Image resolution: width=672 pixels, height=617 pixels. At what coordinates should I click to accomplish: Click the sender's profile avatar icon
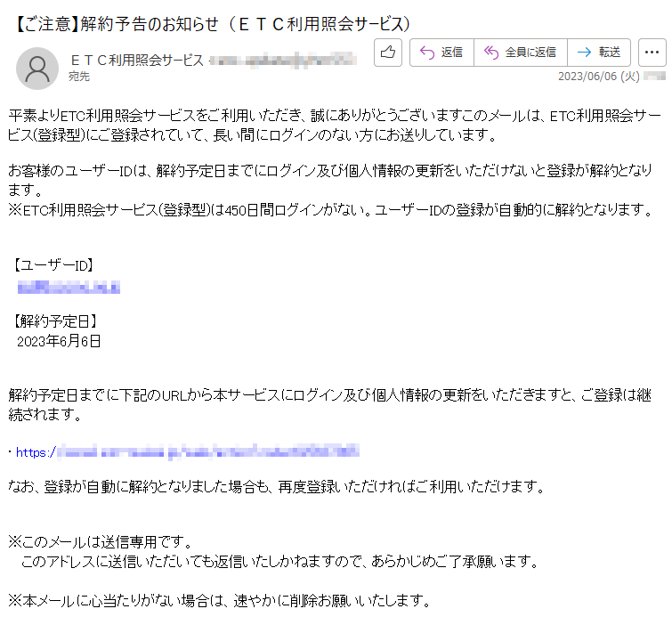click(37, 69)
